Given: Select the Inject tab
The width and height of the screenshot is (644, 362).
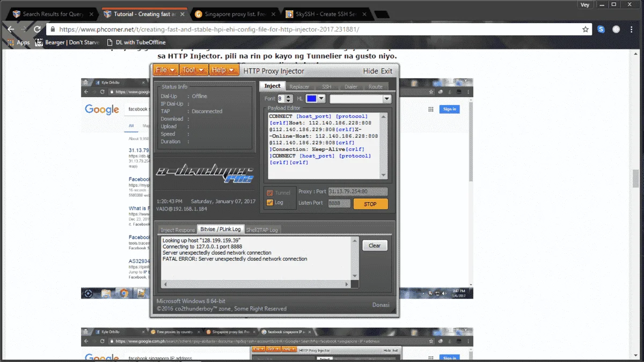Looking at the screenshot, I should click(x=272, y=86).
